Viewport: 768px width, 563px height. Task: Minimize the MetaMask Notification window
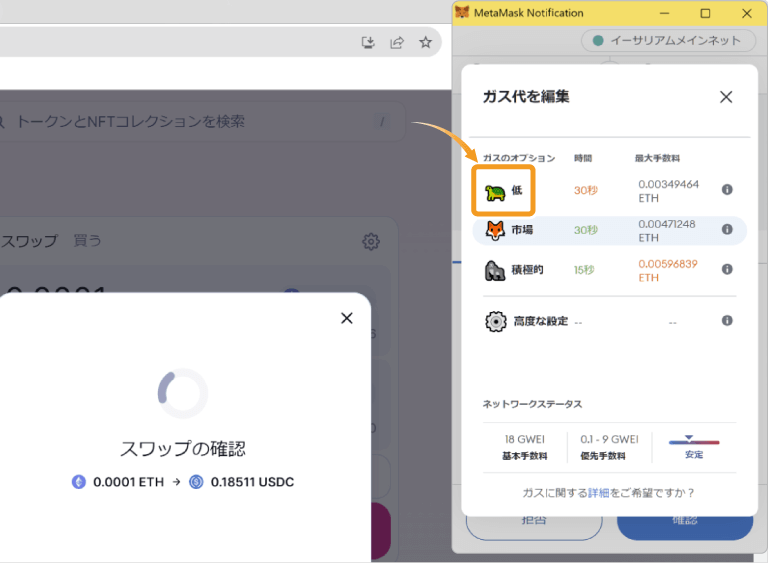tap(664, 13)
